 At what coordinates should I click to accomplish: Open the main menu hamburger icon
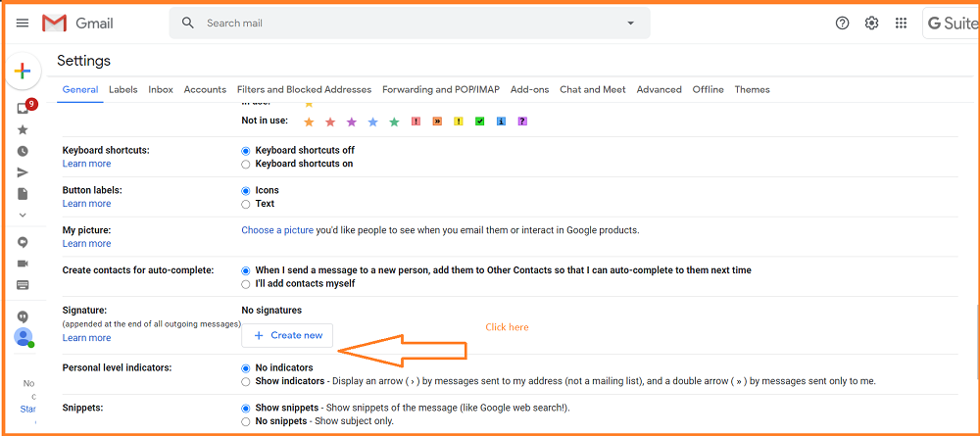[23, 24]
